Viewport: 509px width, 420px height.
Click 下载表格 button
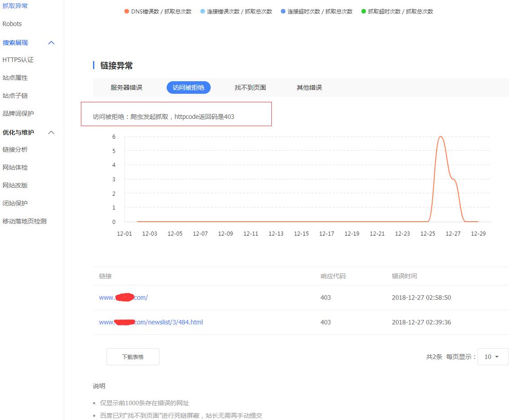[x=133, y=357]
